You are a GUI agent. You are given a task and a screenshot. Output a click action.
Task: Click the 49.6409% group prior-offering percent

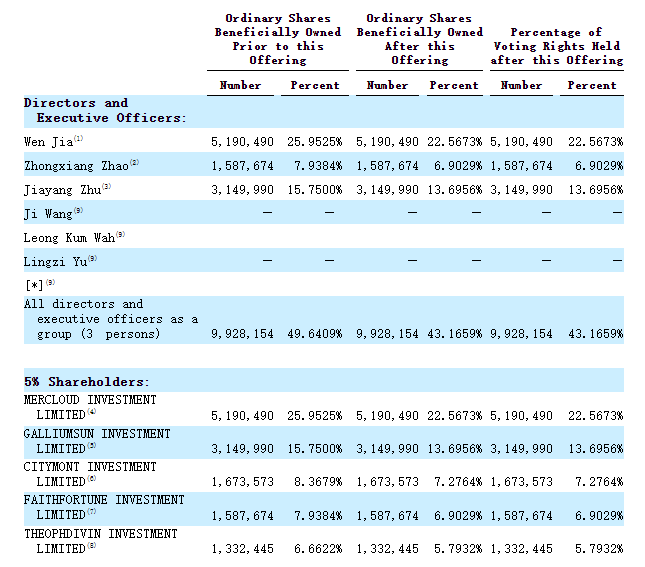click(x=315, y=334)
